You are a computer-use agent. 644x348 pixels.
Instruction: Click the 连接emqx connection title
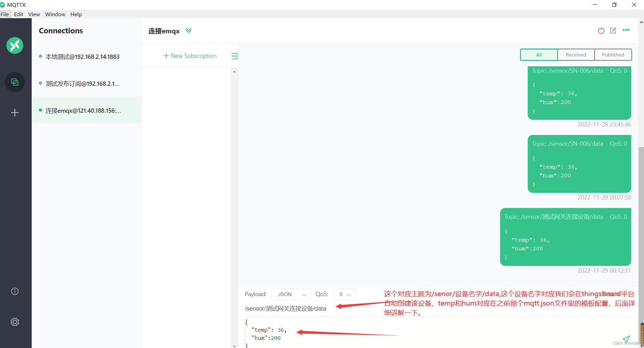click(x=164, y=31)
